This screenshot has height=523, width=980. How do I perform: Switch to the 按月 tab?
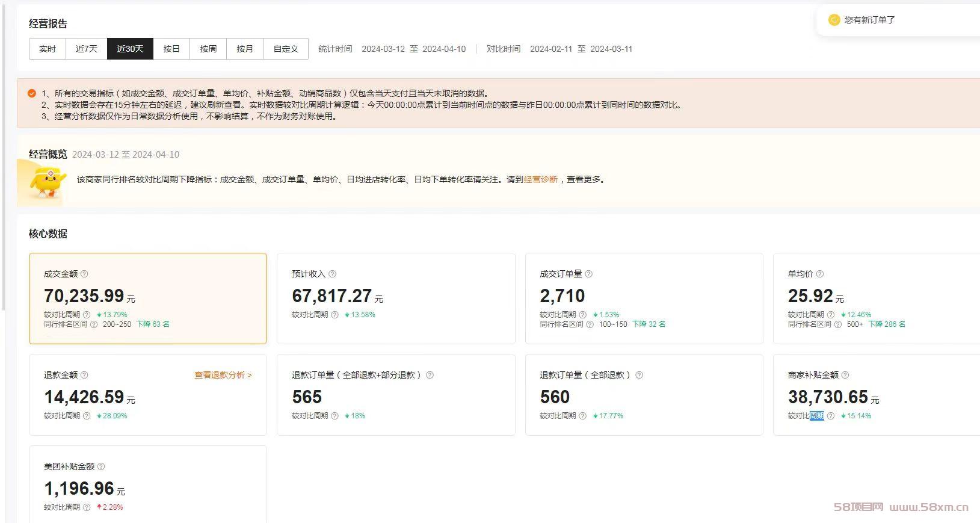pos(245,49)
